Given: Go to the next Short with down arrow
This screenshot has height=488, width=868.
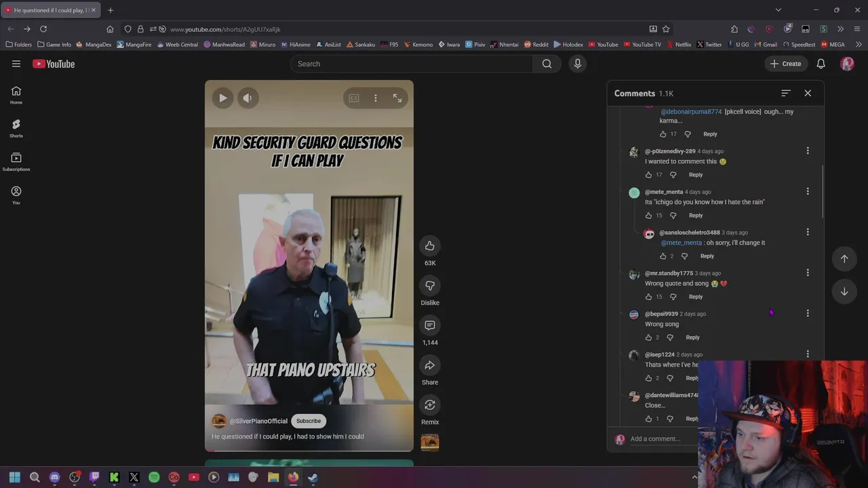Looking at the screenshot, I should pos(844,291).
